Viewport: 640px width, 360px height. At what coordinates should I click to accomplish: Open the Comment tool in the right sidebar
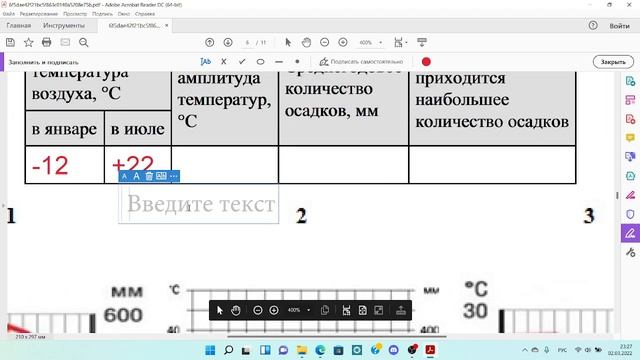click(630, 138)
